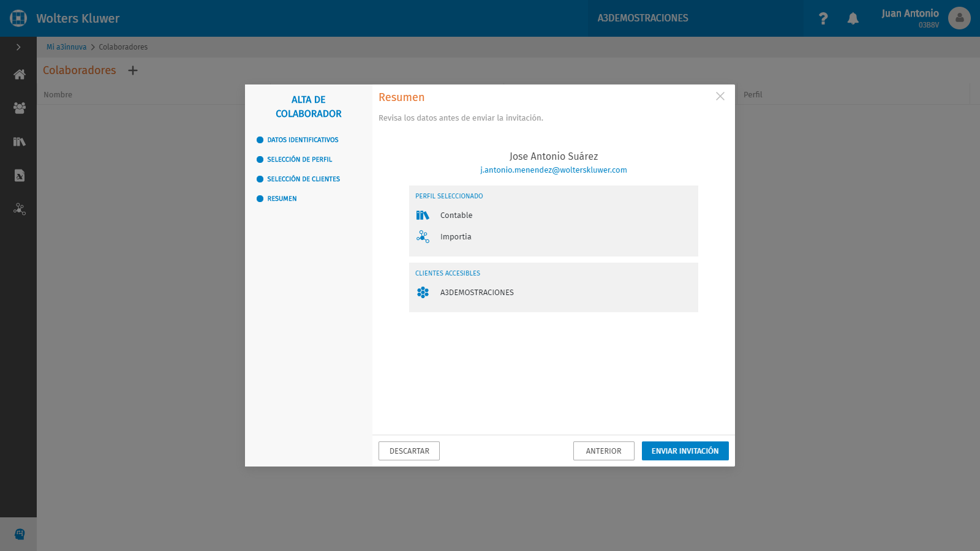Screen dimensions: 980x551
Task: Click the Colaboradores breadcrumb text
Action: [x=123, y=47]
